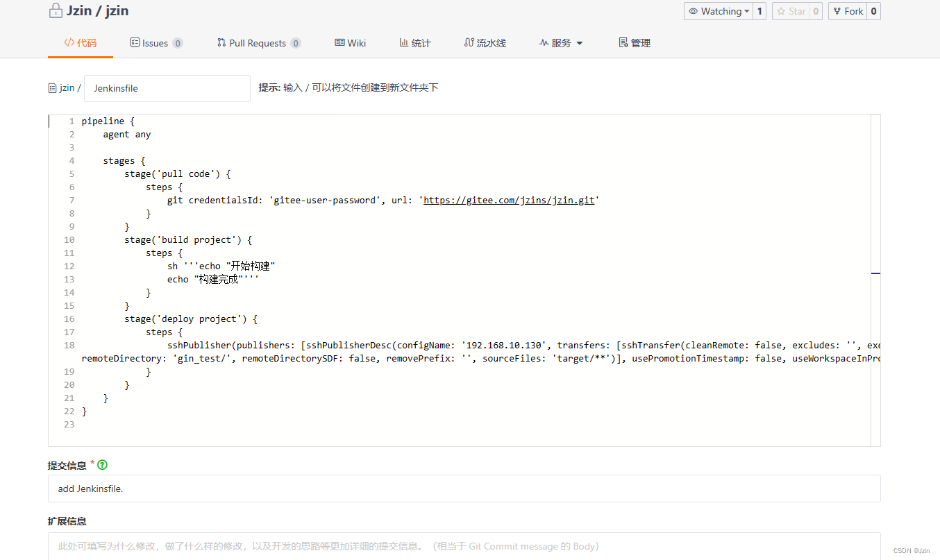
Task: Click the stage('deploy project') line
Action: pyautogui.click(x=191, y=319)
